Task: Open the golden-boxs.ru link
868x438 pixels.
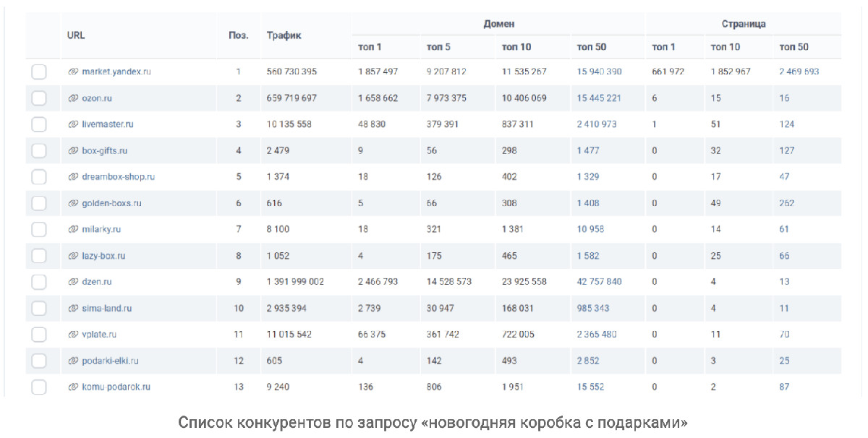Action: coord(111,203)
